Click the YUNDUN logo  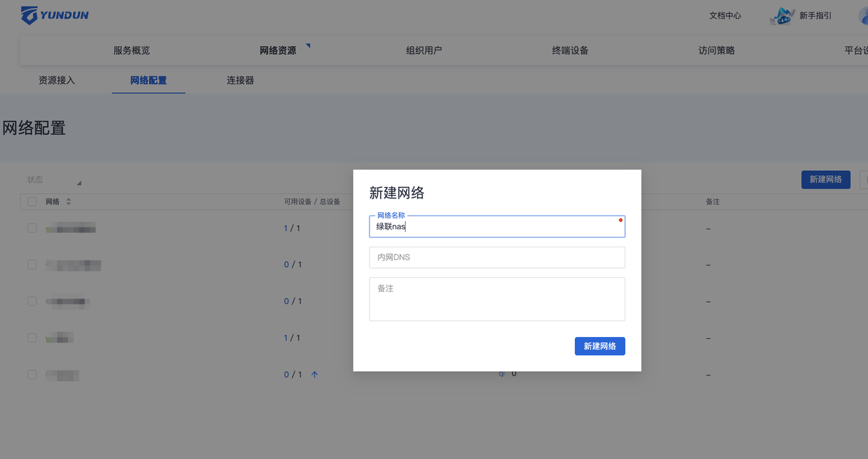click(55, 15)
